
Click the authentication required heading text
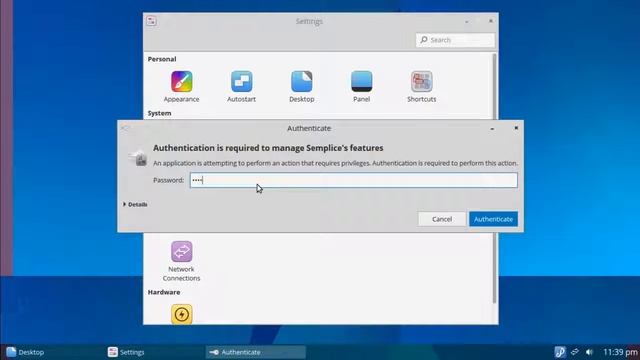pos(268,148)
